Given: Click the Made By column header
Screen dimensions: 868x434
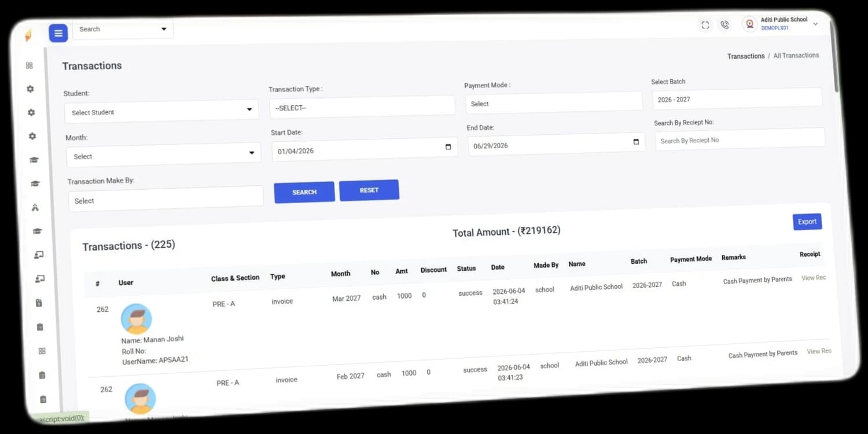Looking at the screenshot, I should click(546, 265).
